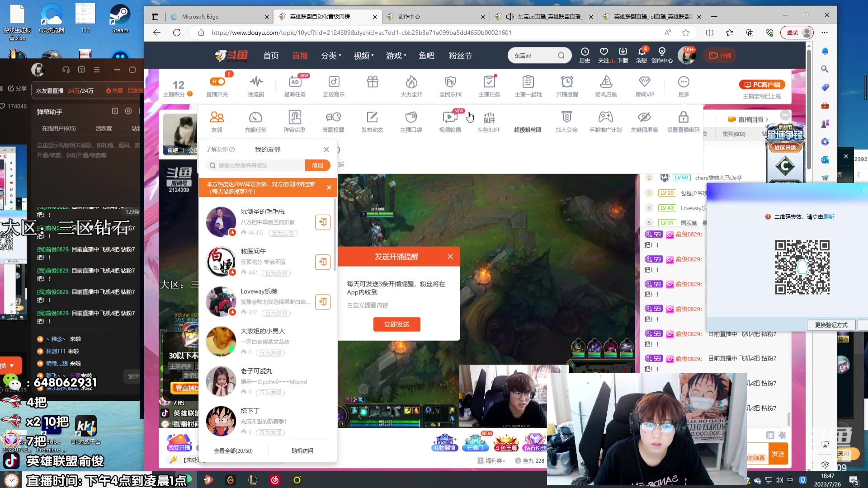
Task: Visit 牧医问午 friend room
Action: click(322, 262)
